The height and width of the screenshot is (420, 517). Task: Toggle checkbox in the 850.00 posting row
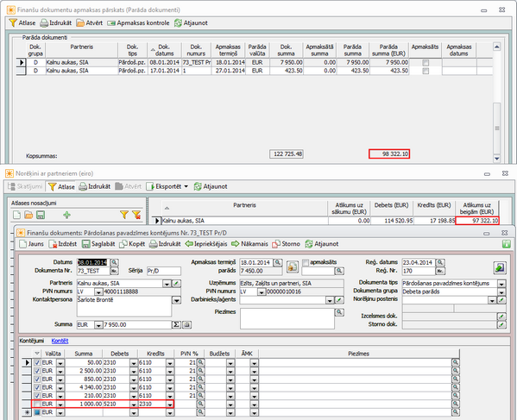(37, 379)
